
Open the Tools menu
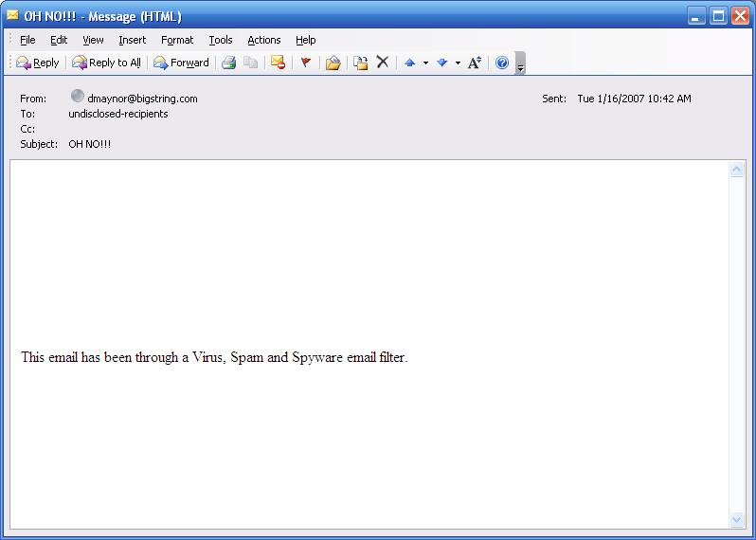pyautogui.click(x=221, y=40)
